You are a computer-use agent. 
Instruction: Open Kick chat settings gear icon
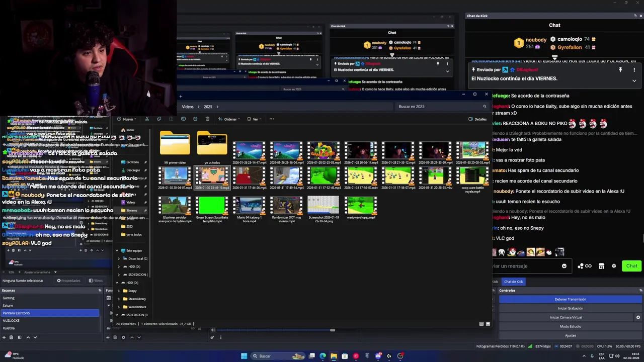(614, 266)
